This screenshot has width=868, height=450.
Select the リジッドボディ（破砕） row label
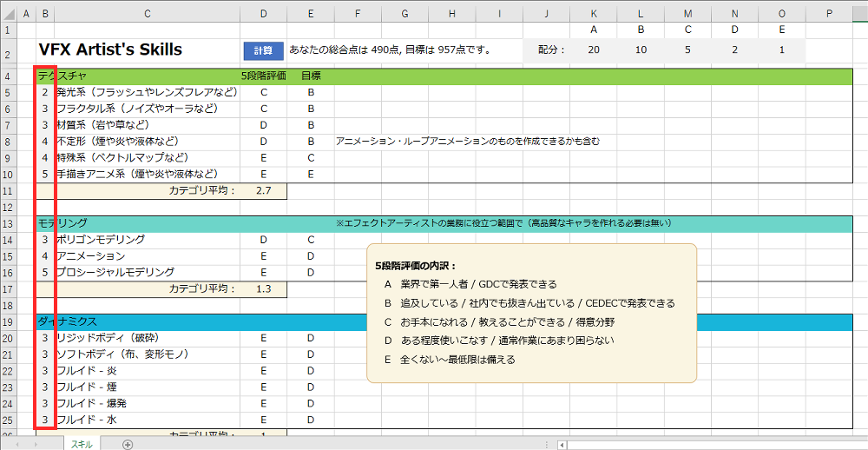[x=109, y=338]
